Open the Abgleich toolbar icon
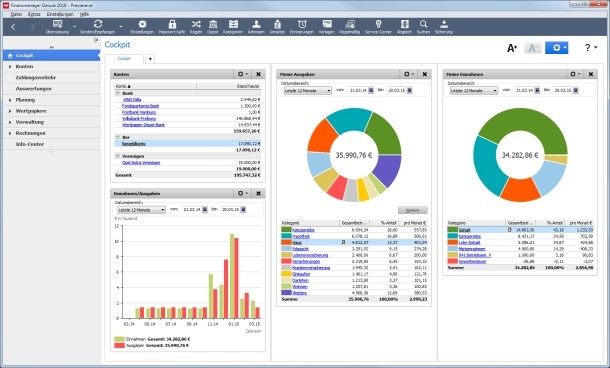The width and height of the screenshot is (610, 368). (x=405, y=24)
